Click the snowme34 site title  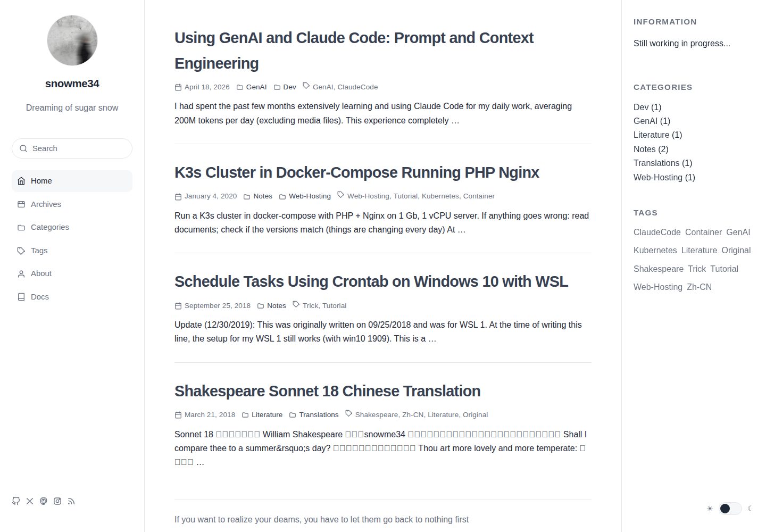tap(72, 84)
